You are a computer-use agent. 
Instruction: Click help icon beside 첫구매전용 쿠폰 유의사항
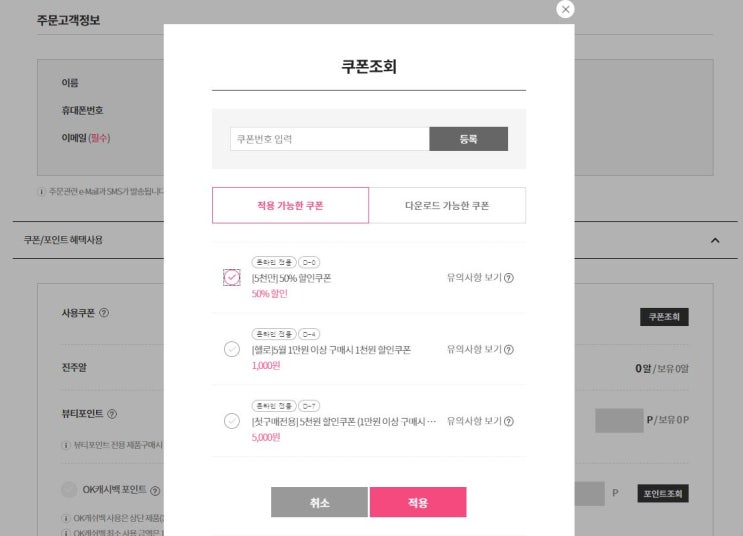pyautogui.click(x=509, y=422)
